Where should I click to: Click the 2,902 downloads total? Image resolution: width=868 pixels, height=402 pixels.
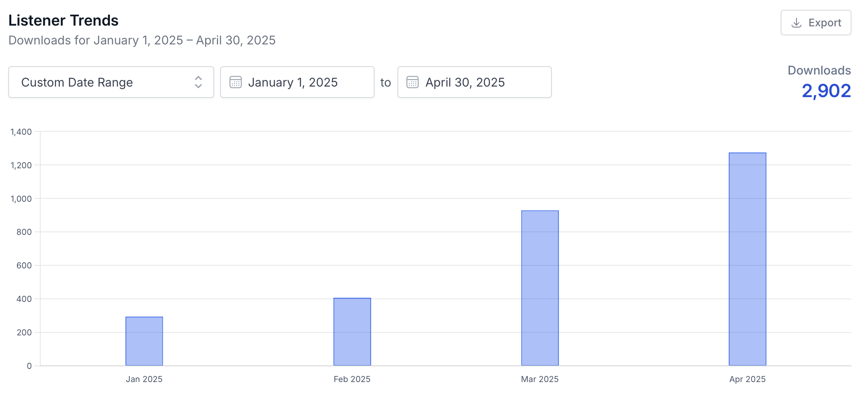tap(826, 91)
